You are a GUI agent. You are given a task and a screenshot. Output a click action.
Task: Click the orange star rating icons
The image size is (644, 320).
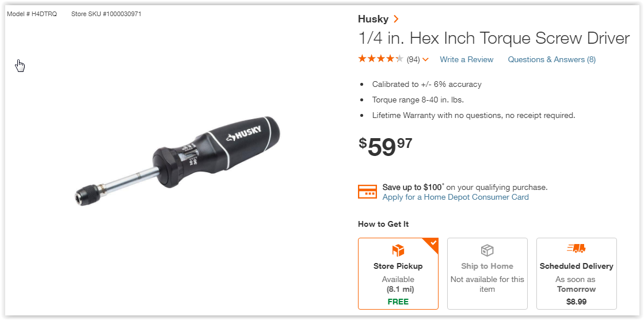[x=381, y=59]
